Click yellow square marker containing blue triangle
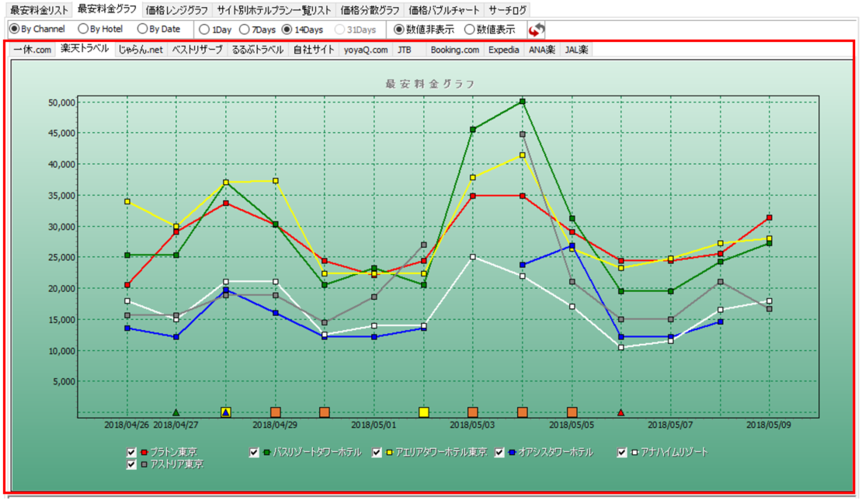 [226, 412]
